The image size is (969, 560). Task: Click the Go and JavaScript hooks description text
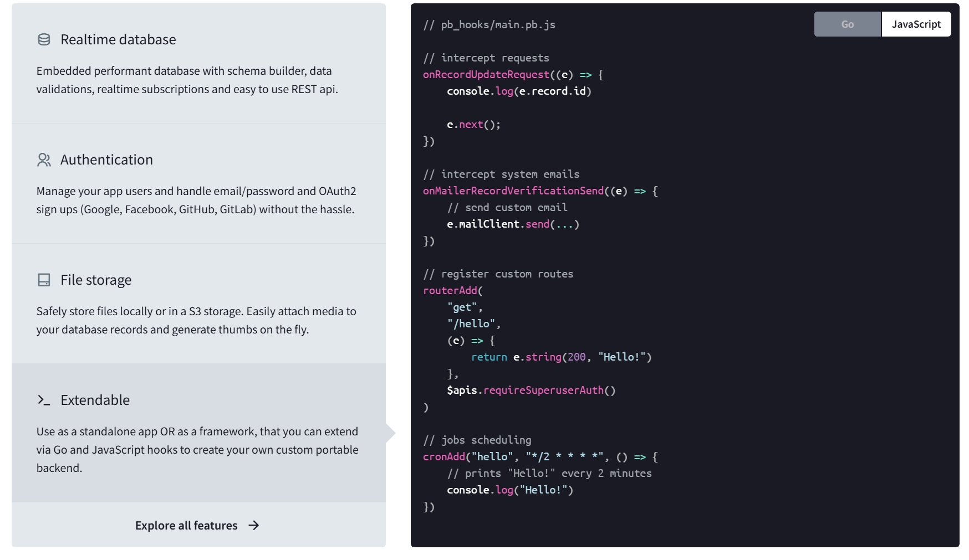197,449
